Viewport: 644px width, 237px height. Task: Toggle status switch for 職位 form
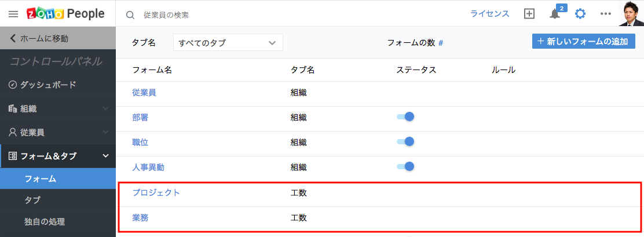pyautogui.click(x=405, y=142)
